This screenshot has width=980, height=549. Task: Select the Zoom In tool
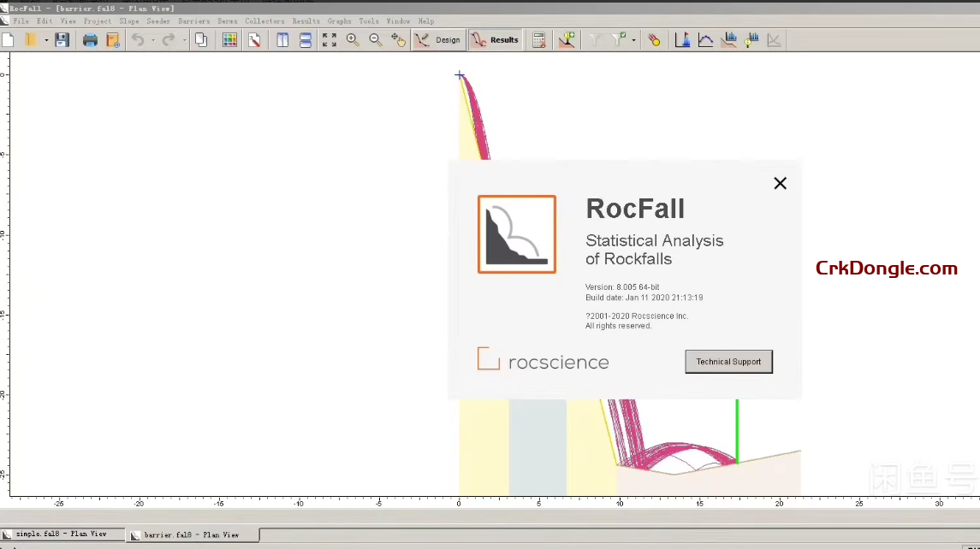click(352, 39)
